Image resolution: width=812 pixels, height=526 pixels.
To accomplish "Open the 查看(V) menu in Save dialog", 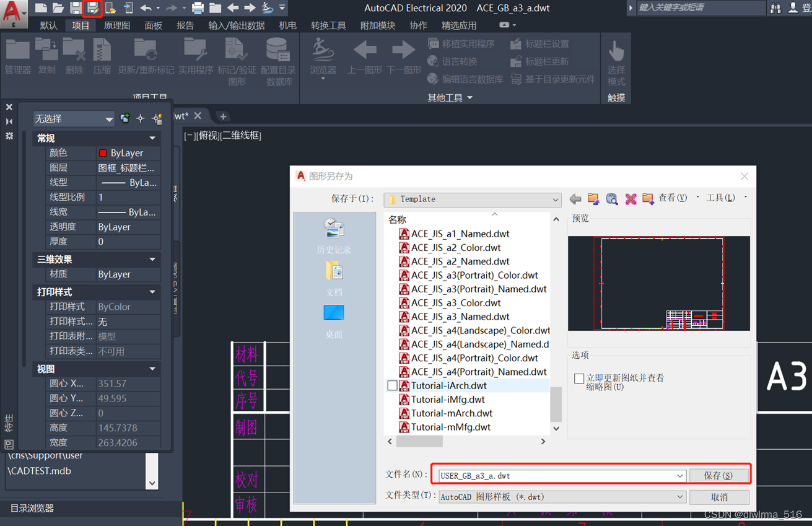I will [673, 198].
